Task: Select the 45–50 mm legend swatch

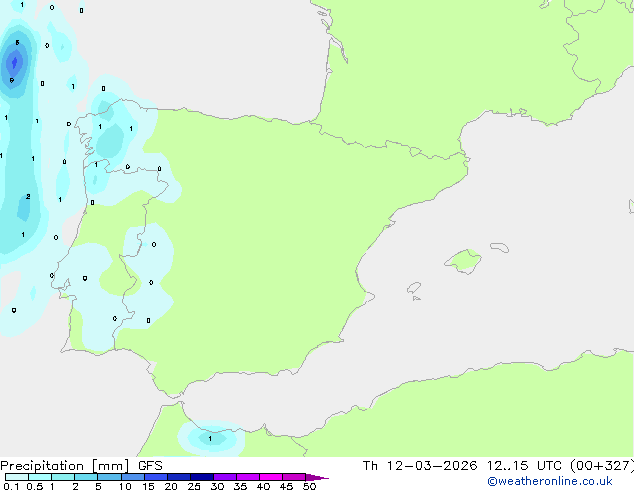Action: (x=294, y=477)
